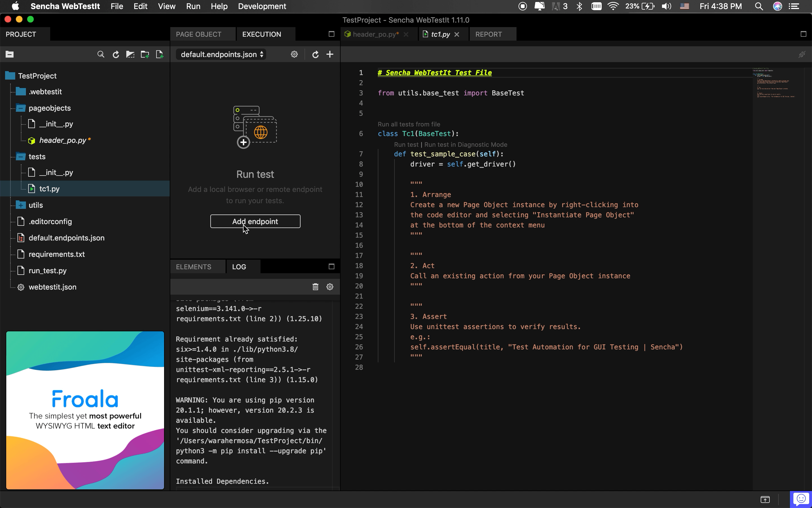This screenshot has height=508, width=812.
Task: Refresh endpoints in Execution tab
Action: click(315, 54)
